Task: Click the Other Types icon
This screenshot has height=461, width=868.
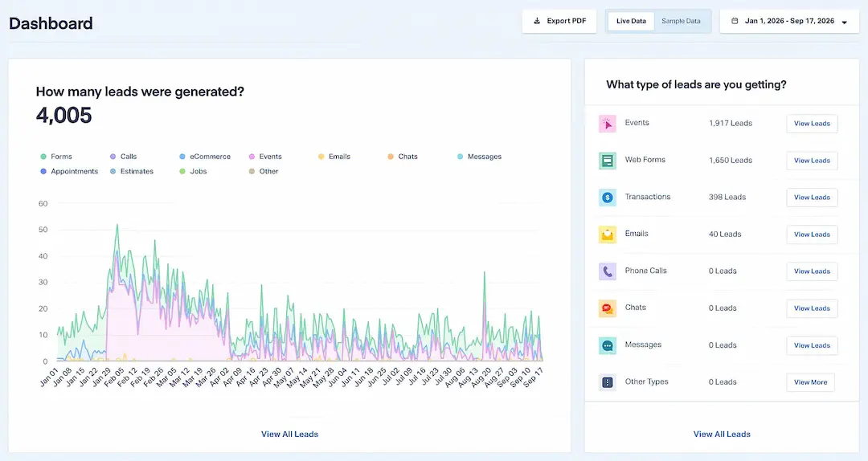Action: tap(608, 382)
